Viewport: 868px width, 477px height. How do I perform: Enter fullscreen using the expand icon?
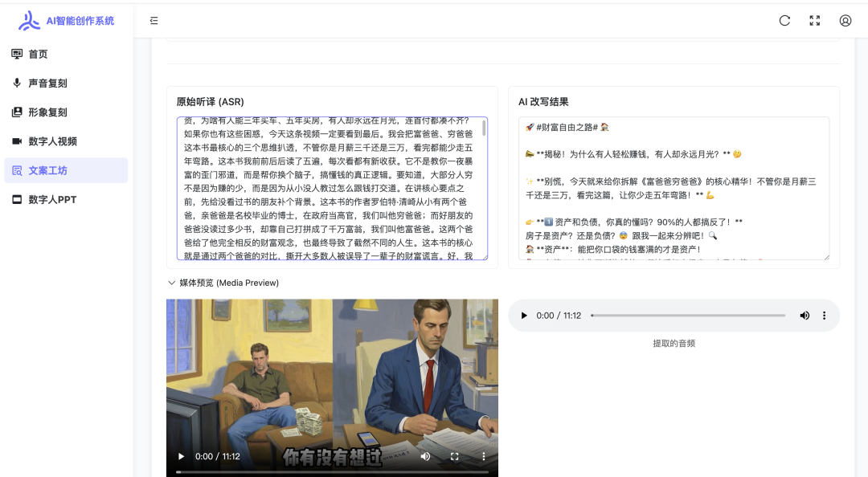point(814,20)
